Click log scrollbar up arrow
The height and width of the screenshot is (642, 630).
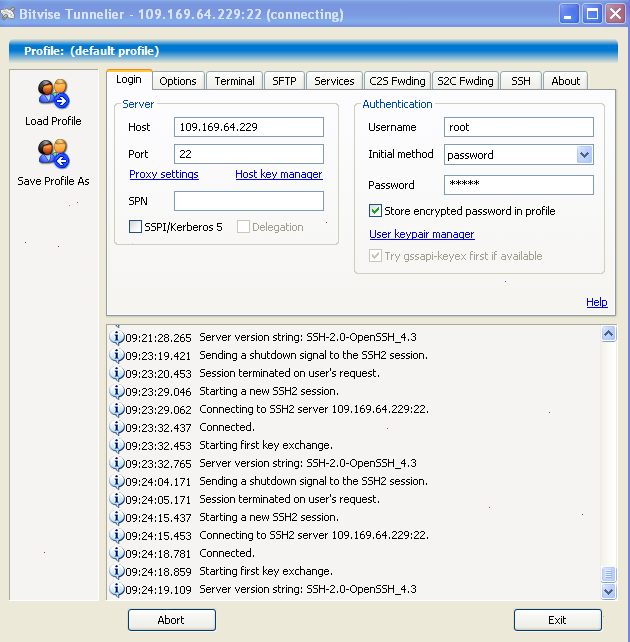(x=608, y=334)
